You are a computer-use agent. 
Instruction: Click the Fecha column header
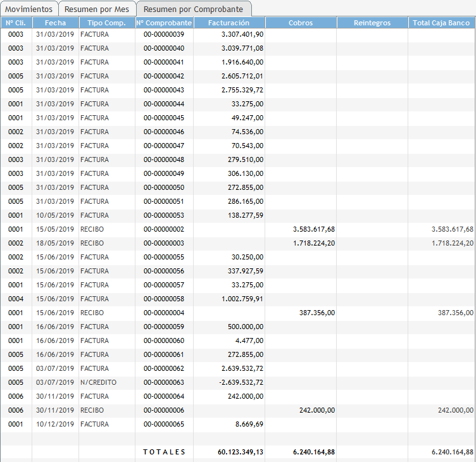[x=55, y=23]
